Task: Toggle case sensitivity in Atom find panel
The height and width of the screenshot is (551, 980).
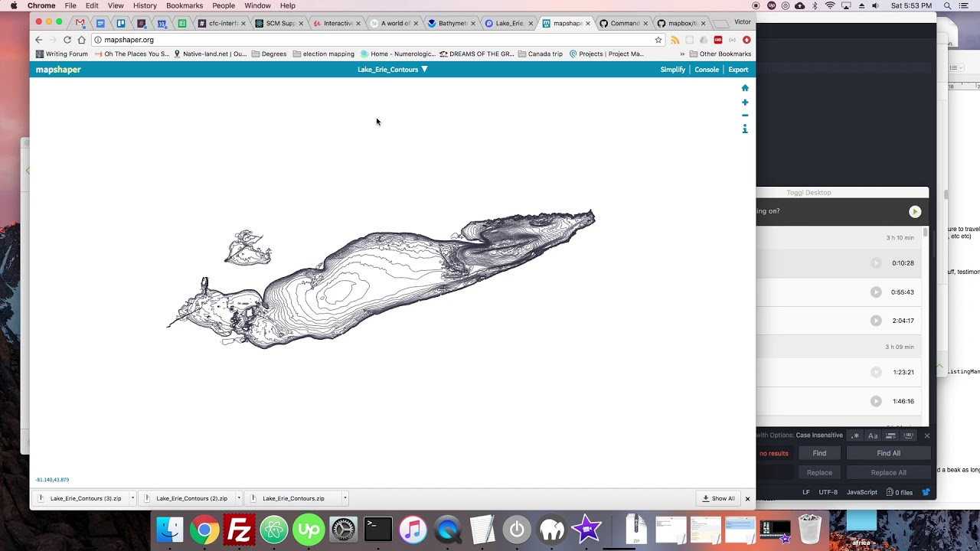Action: (x=873, y=435)
